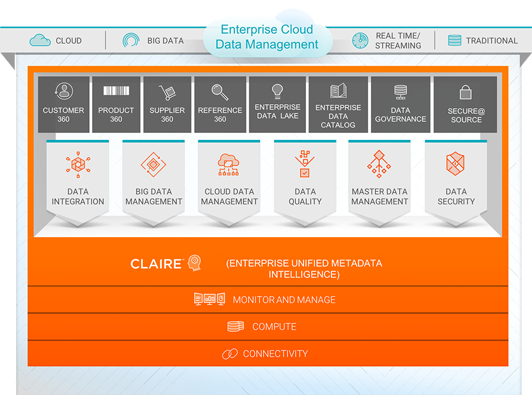Click the Data Governance server icon

pyautogui.click(x=400, y=92)
